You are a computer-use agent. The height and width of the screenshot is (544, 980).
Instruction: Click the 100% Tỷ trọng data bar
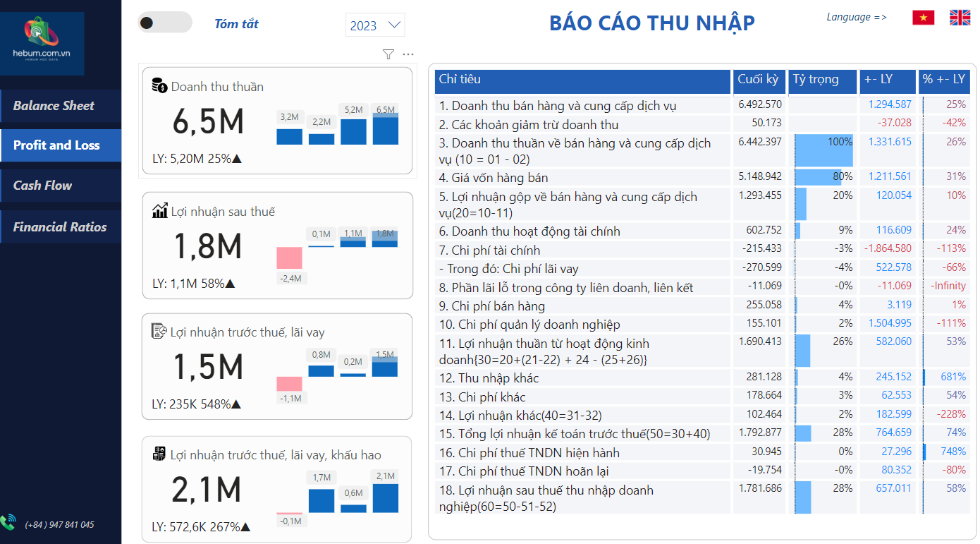pyautogui.click(x=823, y=150)
